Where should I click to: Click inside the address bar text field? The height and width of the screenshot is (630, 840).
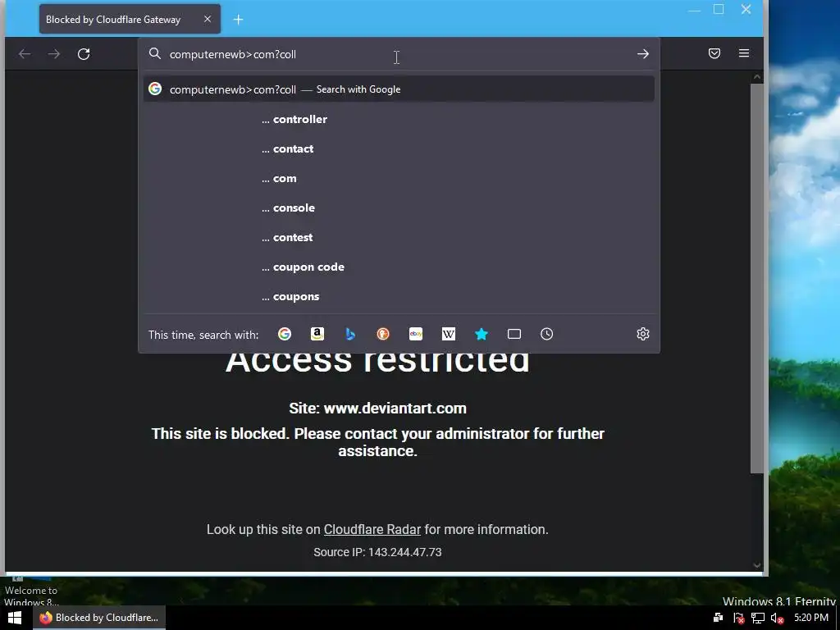(x=396, y=54)
